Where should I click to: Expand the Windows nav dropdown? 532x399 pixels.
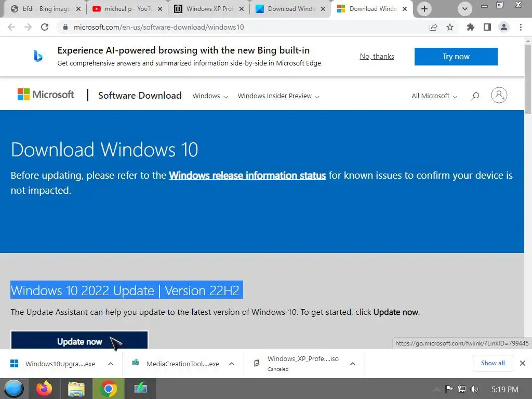pos(210,96)
